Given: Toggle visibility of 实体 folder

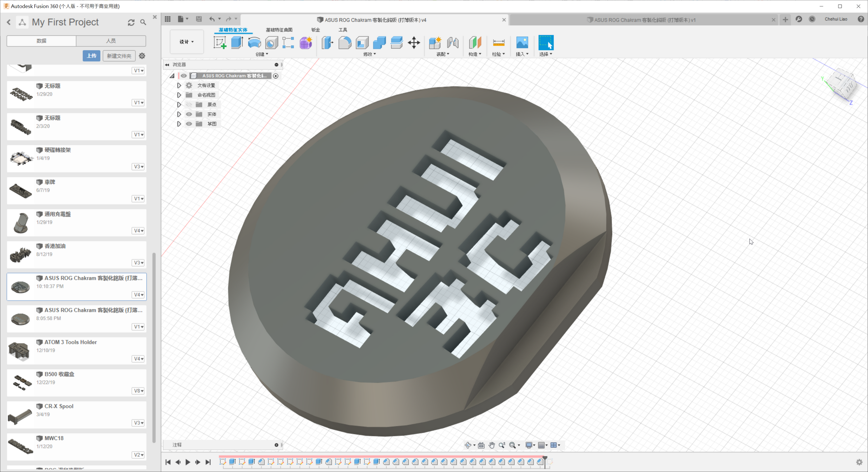Looking at the screenshot, I should click(189, 114).
